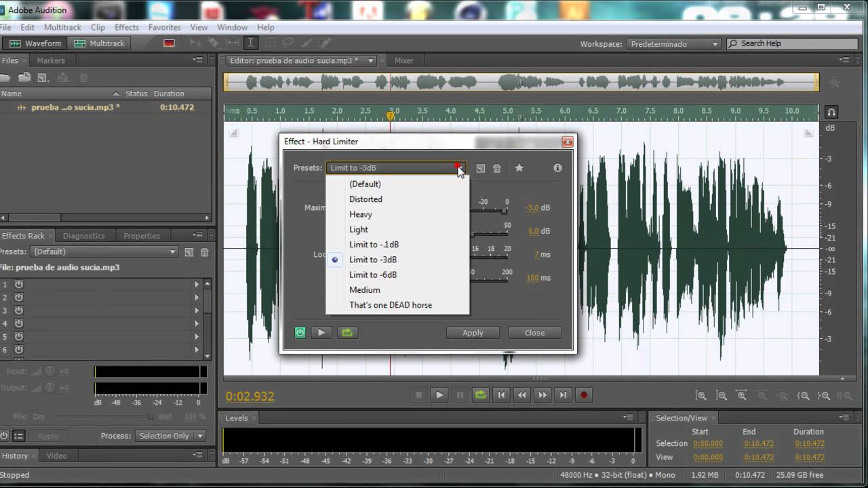Move playhead to previous marker
This screenshot has width=868, height=488.
click(x=501, y=395)
